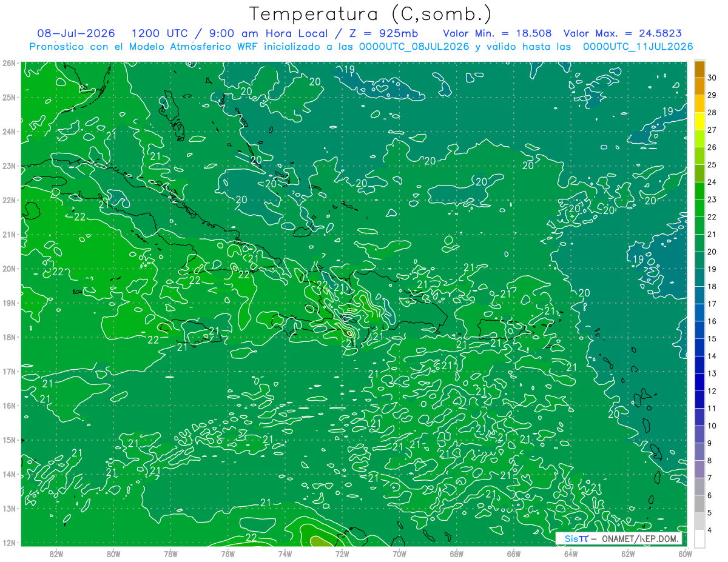Click the 70W longitude axis label
Screen dimensions: 728x562
pyautogui.click(x=399, y=554)
